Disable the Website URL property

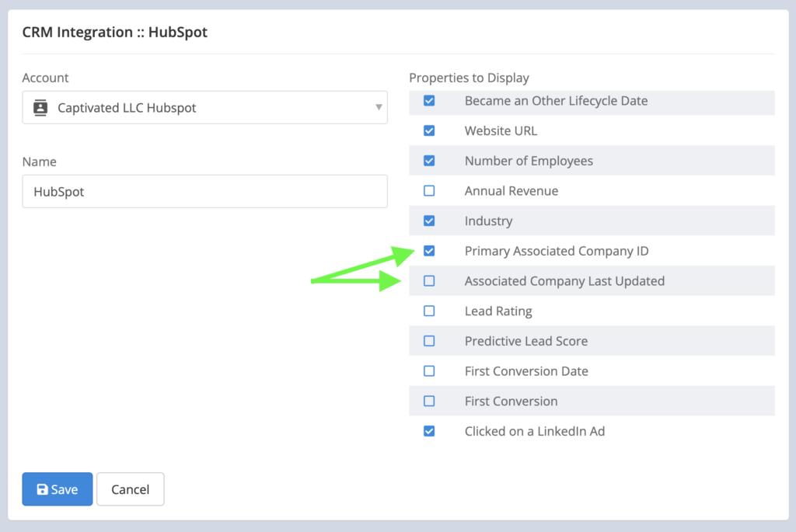pos(428,130)
